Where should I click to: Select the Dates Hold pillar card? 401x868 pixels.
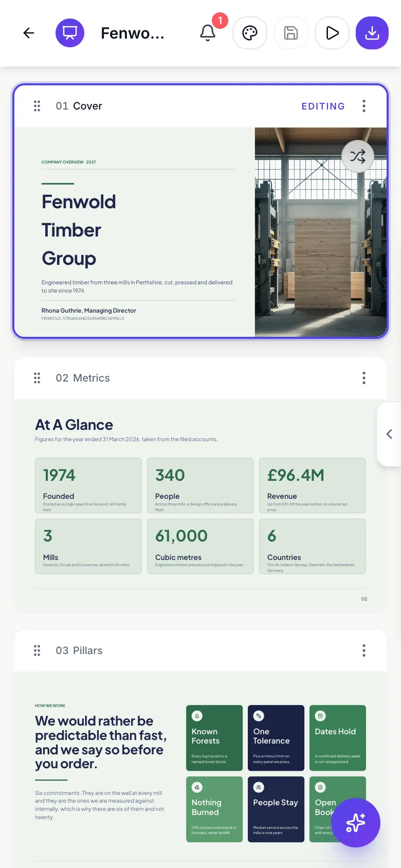[338, 738]
